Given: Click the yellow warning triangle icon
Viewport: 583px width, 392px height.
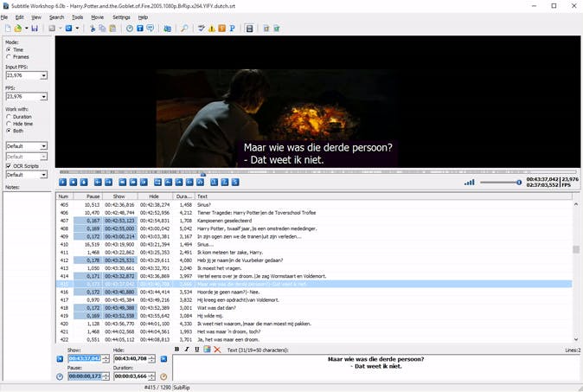Looking at the screenshot, I should [x=210, y=29].
